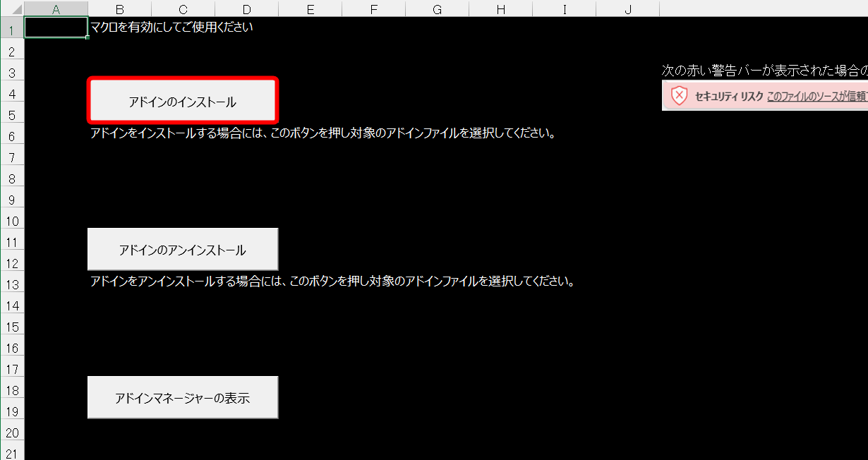Image resolution: width=868 pixels, height=460 pixels.
Task: Click text 次の赤い警告バーが表示された場合
Action: point(764,71)
